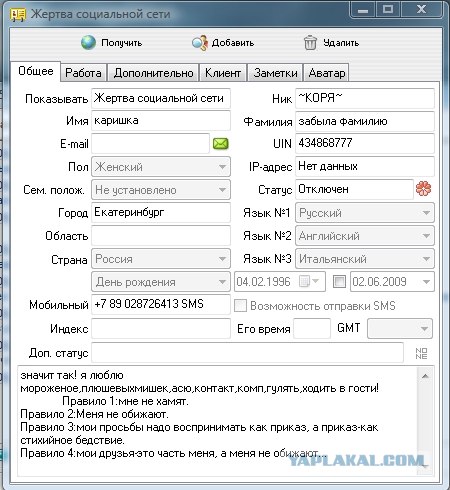Screen dimensions: 450x490
Task: Click the UIN field 434868777
Action: [x=365, y=144]
